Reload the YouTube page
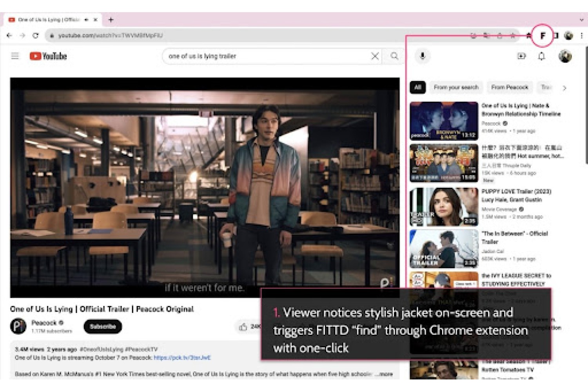 point(36,36)
